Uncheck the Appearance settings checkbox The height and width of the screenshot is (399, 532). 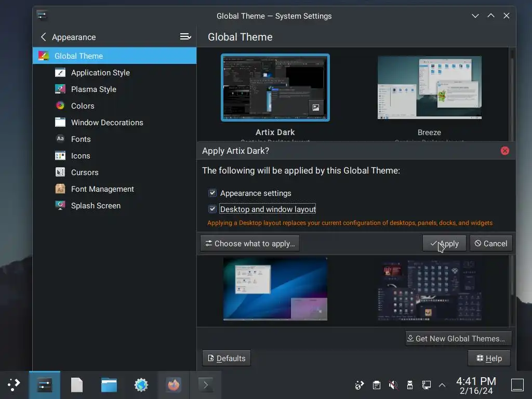(x=212, y=193)
